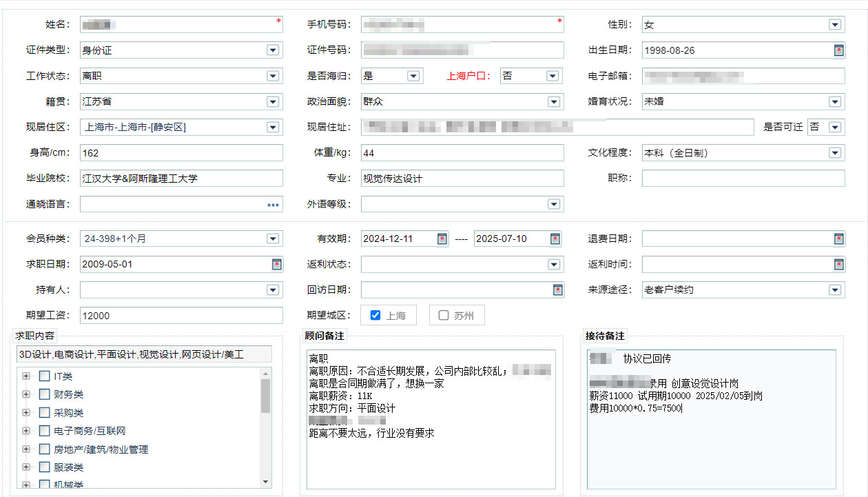This screenshot has height=497, width=868.
Task: Check the 上海 preferred area checkbox
Action: pos(375,315)
